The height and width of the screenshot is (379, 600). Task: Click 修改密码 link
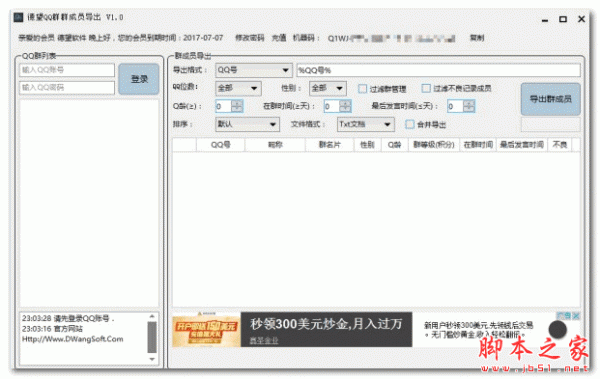tap(249, 38)
